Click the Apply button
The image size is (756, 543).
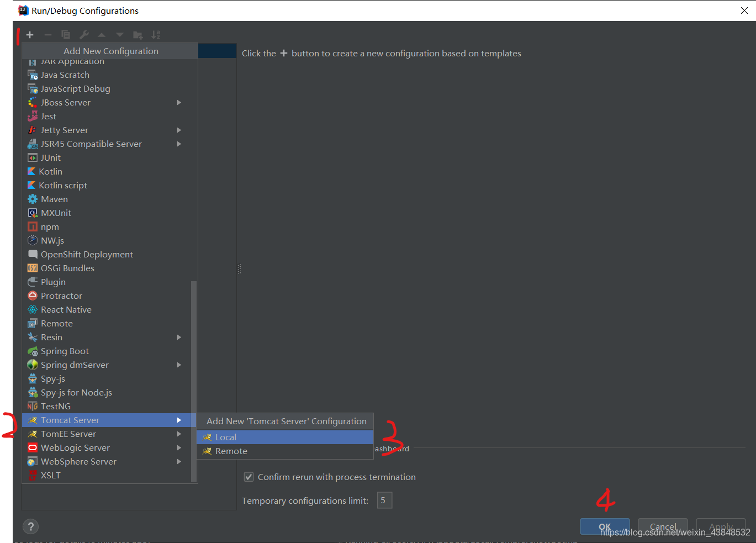(x=721, y=526)
